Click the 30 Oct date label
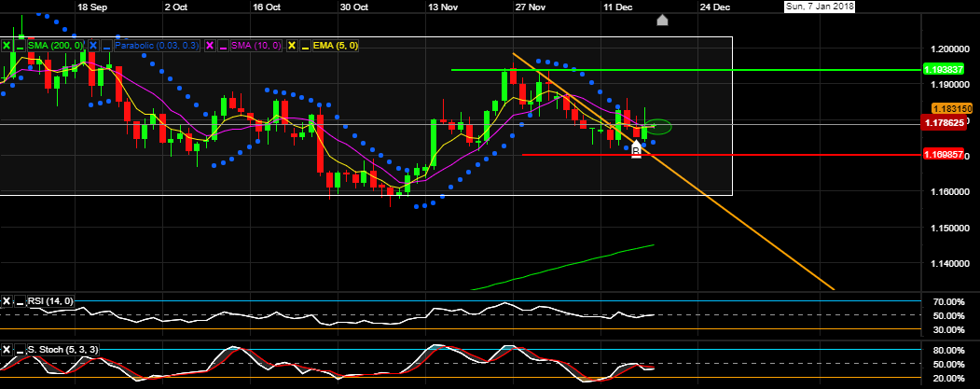This screenshot has height=389, width=980. 354,7
